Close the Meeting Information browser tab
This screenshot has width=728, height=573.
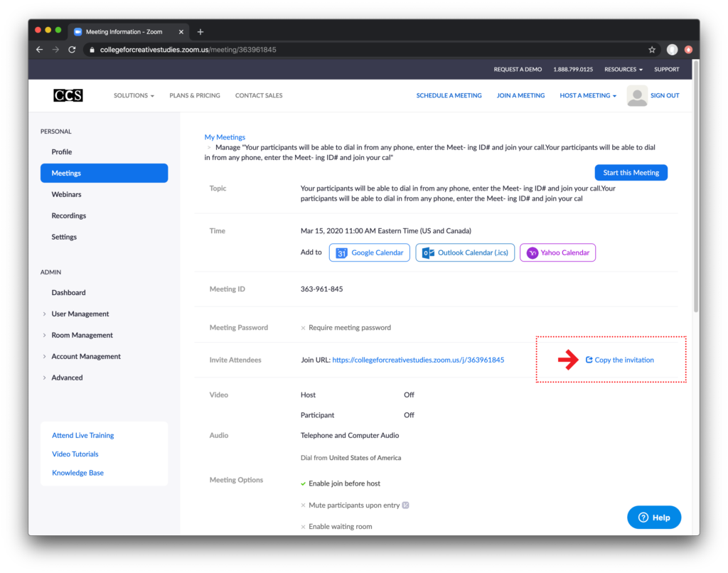coord(181,32)
